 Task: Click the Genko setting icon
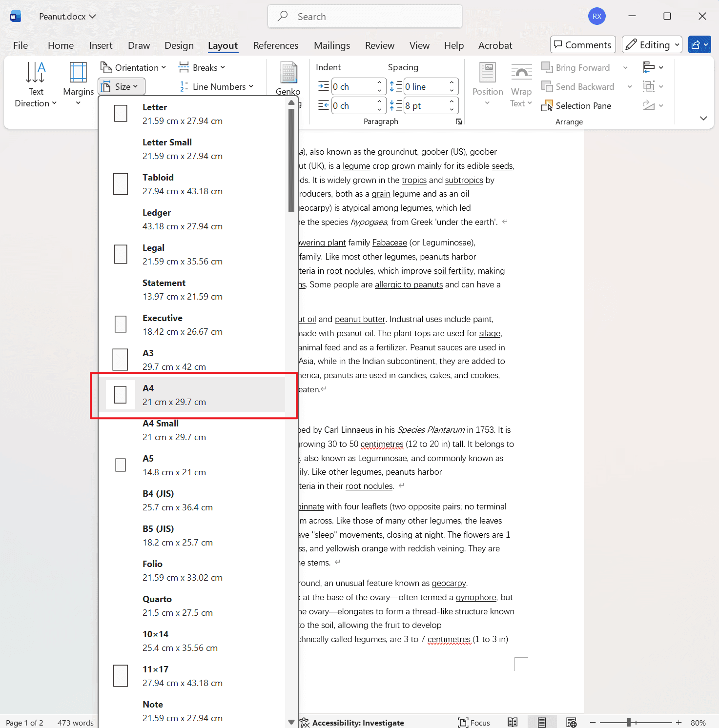pos(288,78)
